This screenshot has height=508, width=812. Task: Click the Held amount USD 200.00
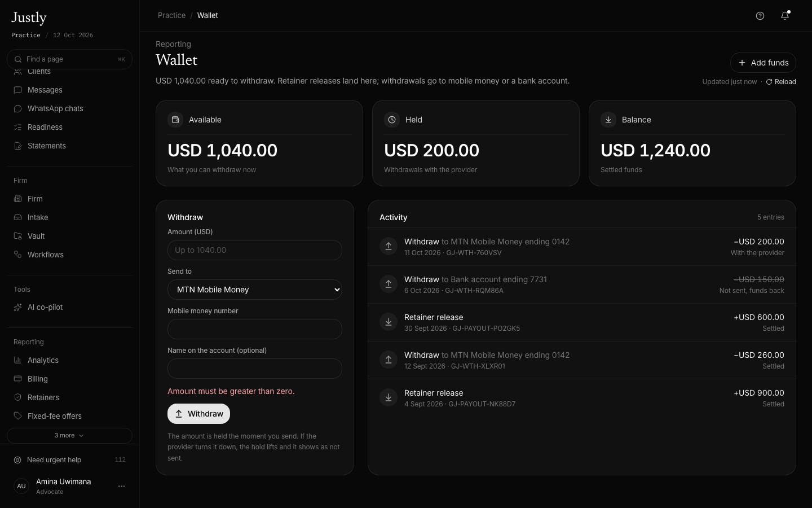coord(431,150)
